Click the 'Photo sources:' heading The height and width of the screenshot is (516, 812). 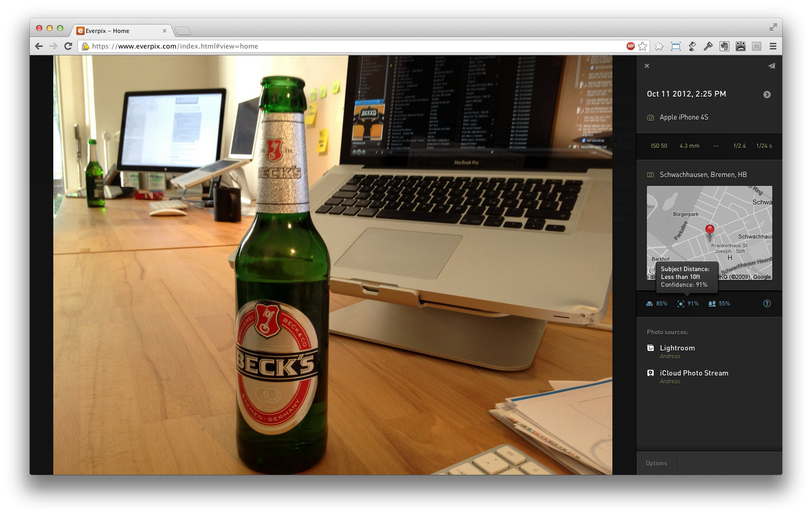pyautogui.click(x=668, y=332)
